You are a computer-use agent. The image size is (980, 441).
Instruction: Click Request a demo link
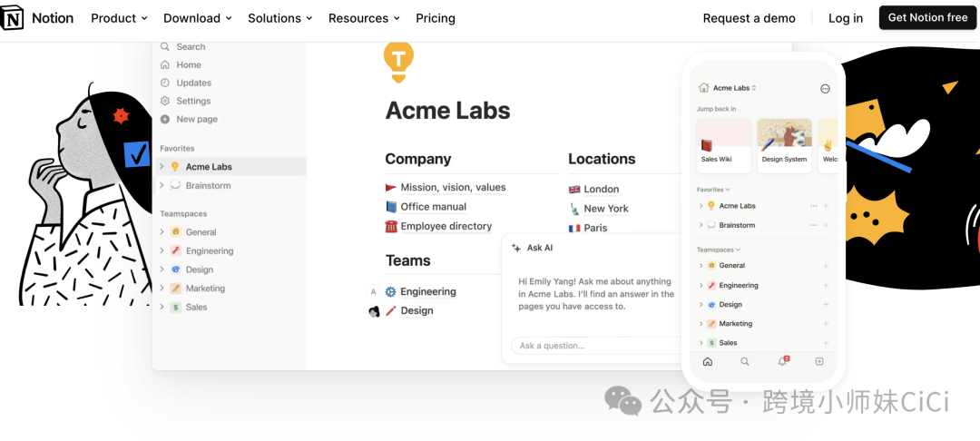tap(749, 18)
